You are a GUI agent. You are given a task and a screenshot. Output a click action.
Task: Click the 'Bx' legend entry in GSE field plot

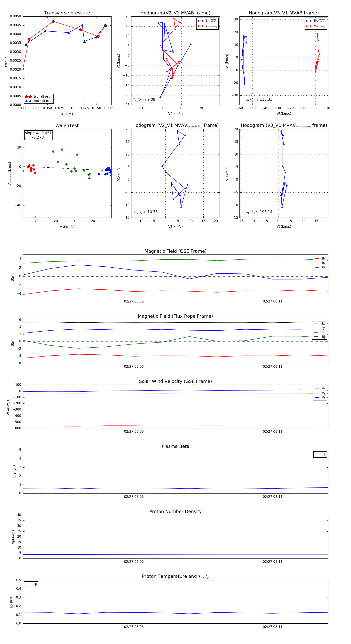point(320,259)
